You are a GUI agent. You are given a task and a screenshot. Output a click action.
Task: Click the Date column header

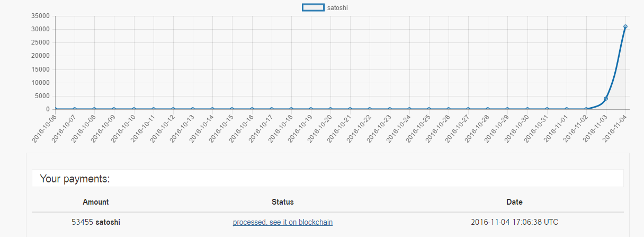click(514, 202)
